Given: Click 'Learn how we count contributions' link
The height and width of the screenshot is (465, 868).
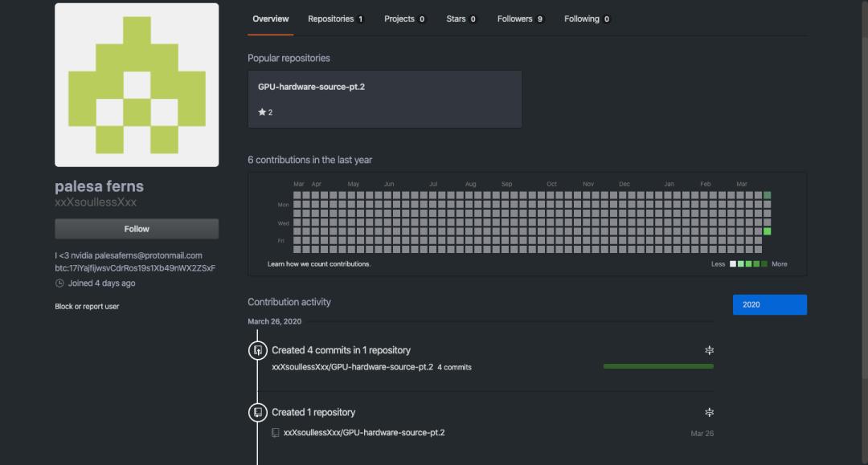Looking at the screenshot, I should pyautogui.click(x=319, y=264).
